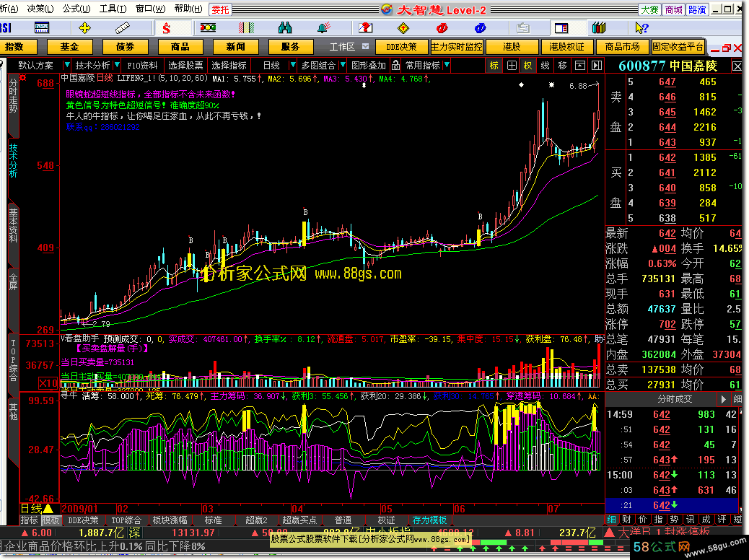Click the yellow four-way arrow move icon
The width and height of the screenshot is (749, 560).
(x=84, y=28)
